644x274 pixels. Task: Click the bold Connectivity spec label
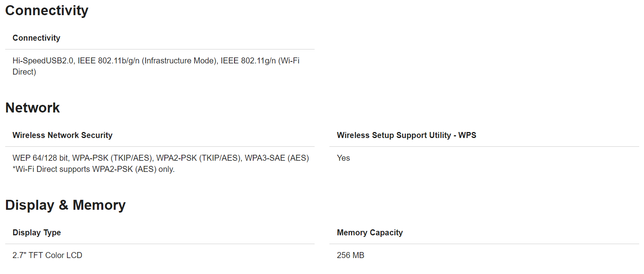coord(36,38)
